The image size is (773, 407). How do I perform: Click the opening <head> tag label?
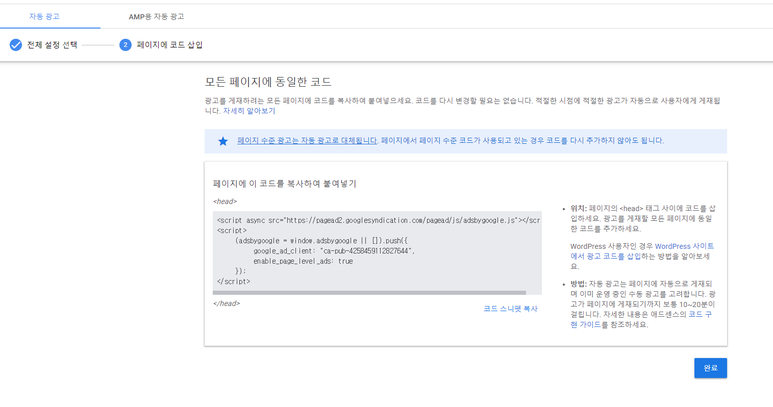(x=225, y=202)
